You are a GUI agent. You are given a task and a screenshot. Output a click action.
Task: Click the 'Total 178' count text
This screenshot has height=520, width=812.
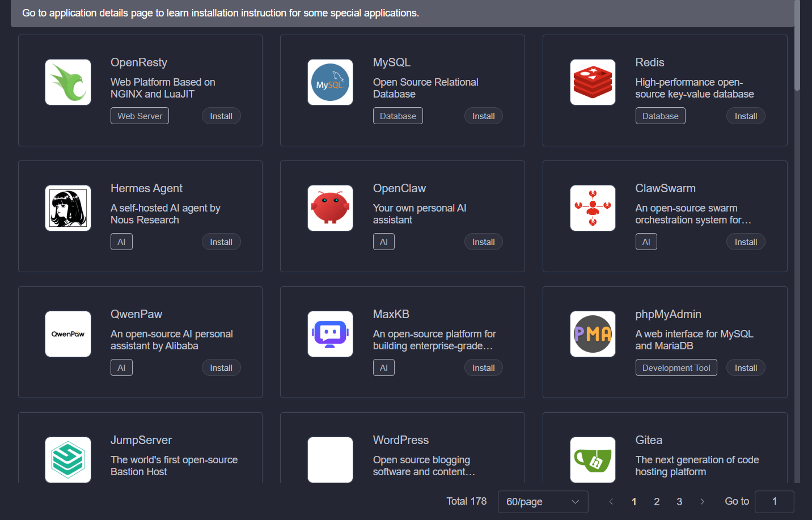click(x=467, y=501)
